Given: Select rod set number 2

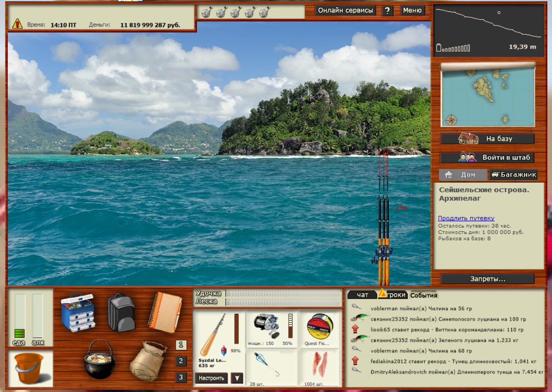Looking at the screenshot, I should click(181, 361).
